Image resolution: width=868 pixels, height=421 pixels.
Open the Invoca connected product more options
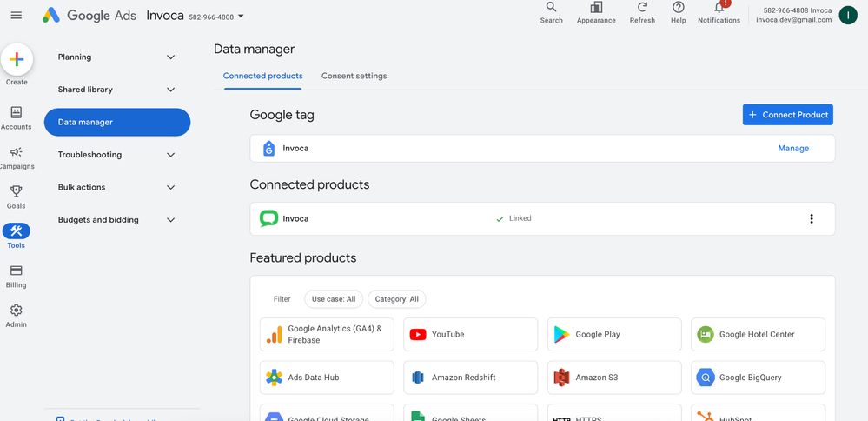(x=811, y=219)
